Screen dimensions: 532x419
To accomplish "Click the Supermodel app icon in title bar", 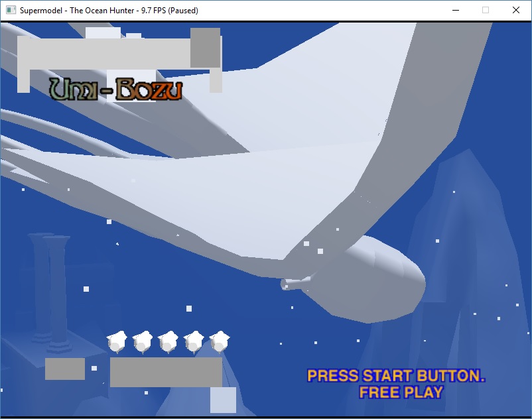I will [11, 10].
